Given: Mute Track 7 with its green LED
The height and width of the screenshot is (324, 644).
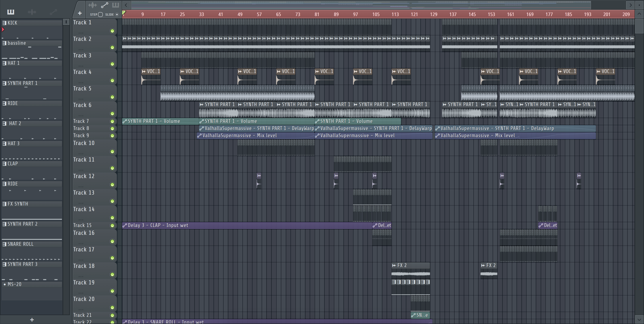Looking at the screenshot, I should pyautogui.click(x=112, y=121).
